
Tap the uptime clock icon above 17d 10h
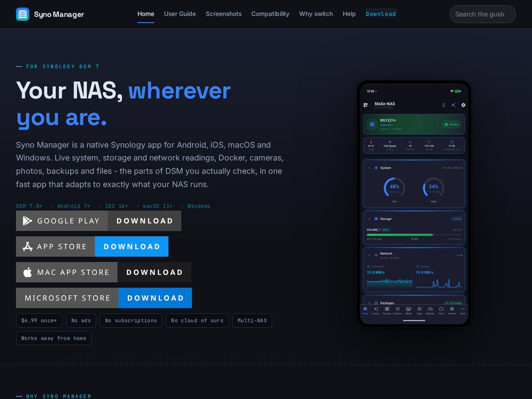click(x=429, y=142)
